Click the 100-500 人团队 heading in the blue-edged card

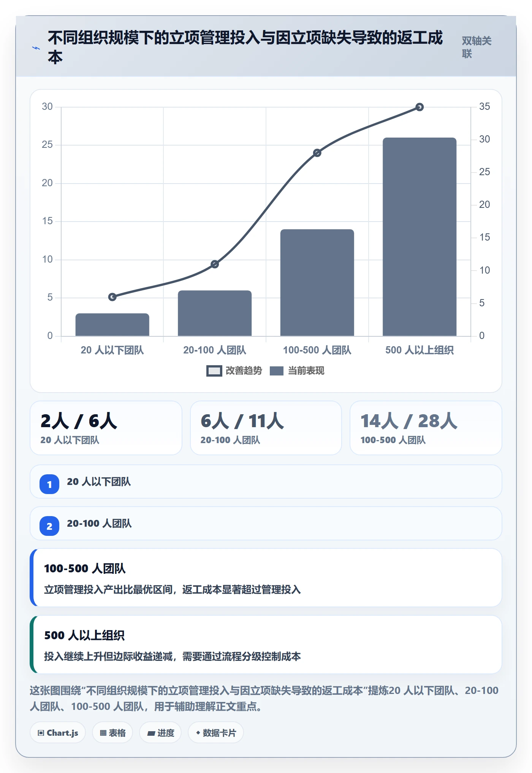[x=85, y=569]
